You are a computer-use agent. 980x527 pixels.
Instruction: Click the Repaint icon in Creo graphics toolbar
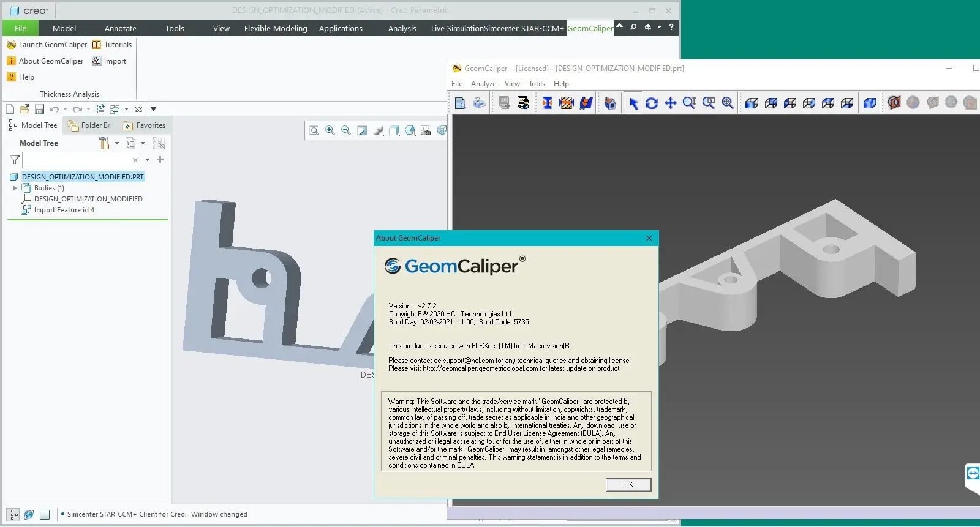(362, 130)
